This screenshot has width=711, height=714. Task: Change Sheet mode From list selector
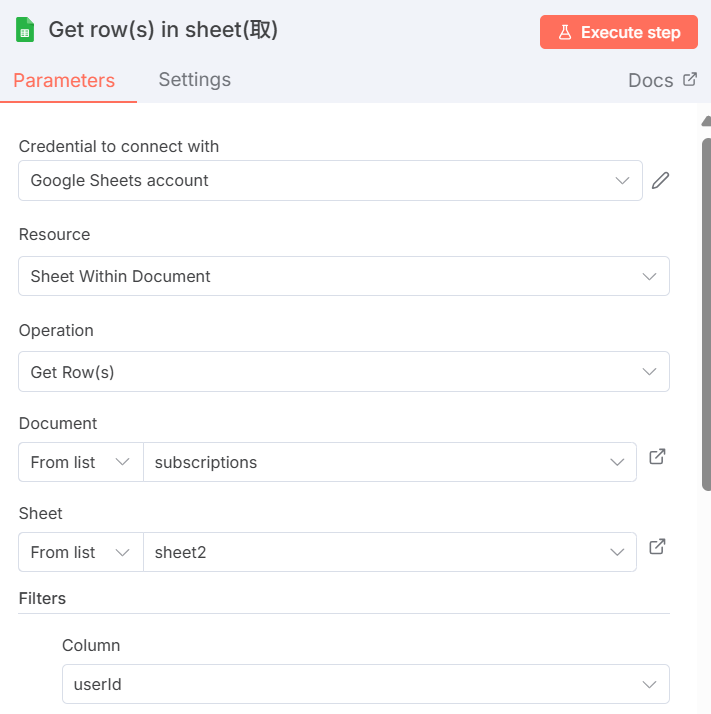click(x=80, y=552)
